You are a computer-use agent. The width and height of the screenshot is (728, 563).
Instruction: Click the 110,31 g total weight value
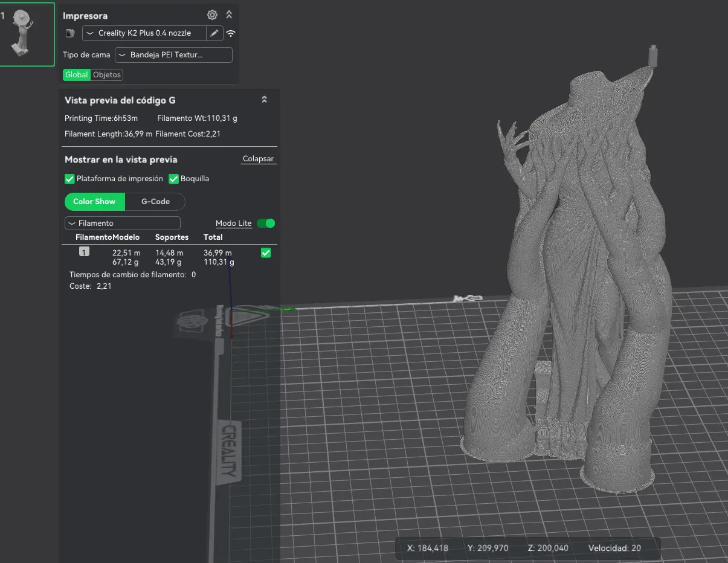(x=219, y=262)
